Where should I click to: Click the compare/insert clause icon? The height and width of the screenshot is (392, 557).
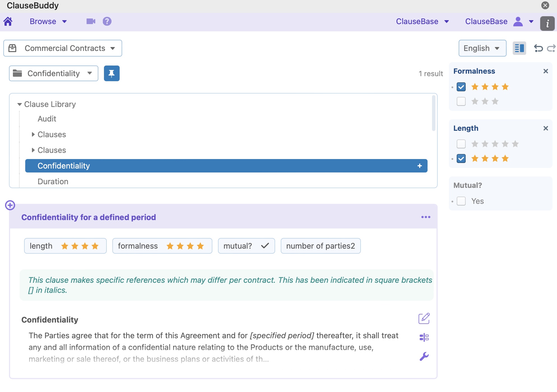tap(424, 337)
